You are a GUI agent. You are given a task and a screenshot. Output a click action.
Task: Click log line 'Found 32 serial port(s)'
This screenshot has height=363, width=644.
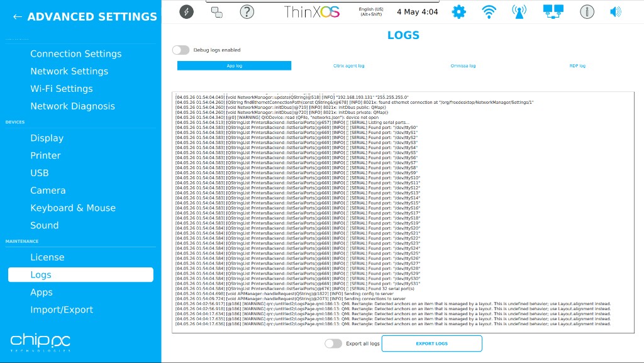click(x=295, y=289)
